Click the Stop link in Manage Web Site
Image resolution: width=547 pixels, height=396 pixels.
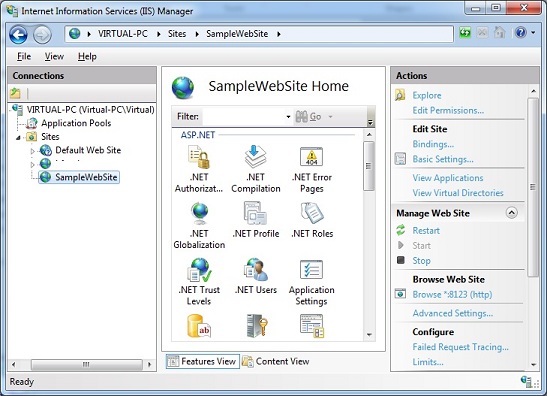tap(421, 260)
